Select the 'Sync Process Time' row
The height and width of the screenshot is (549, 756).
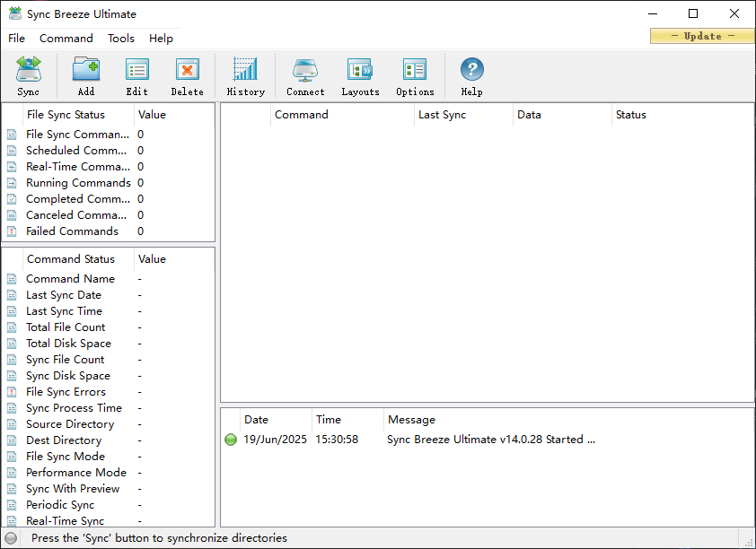pos(109,408)
